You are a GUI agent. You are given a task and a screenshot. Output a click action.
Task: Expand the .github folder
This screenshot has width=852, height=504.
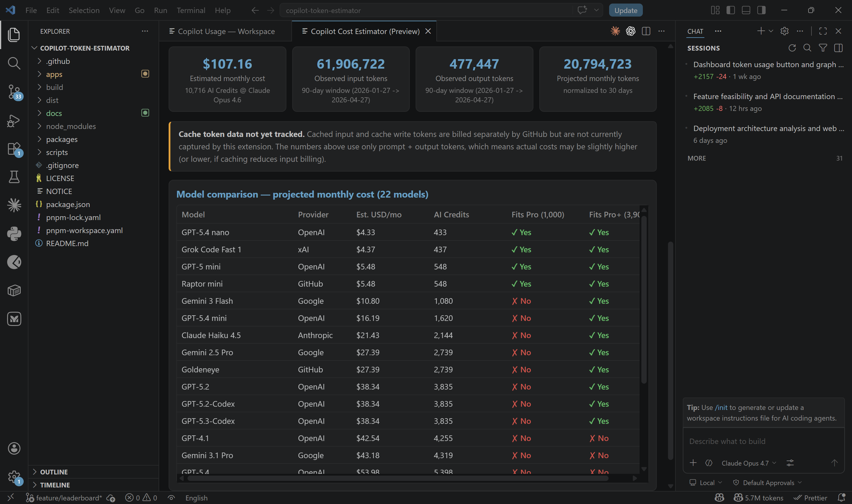pos(39,61)
